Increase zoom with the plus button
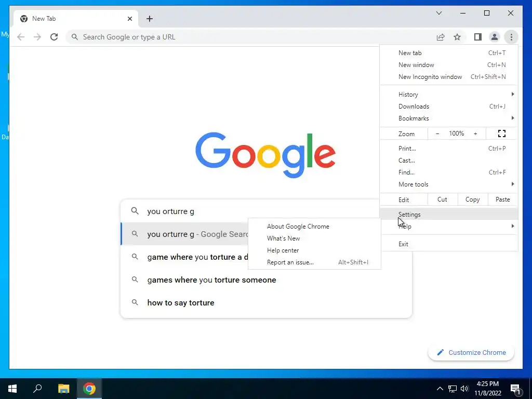The width and height of the screenshot is (532, 399). click(x=475, y=134)
